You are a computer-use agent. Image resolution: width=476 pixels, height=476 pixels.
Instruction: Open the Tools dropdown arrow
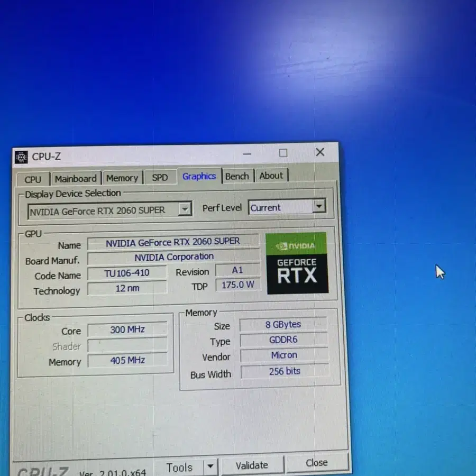click(210, 466)
